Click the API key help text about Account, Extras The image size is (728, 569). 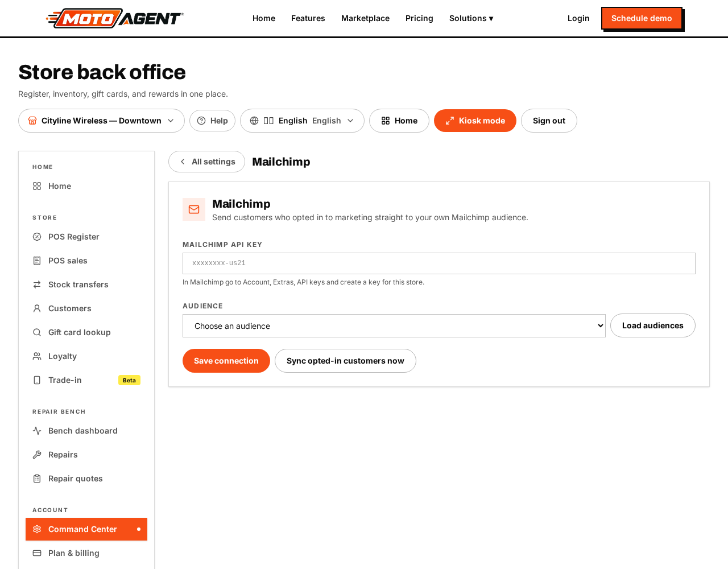pos(303,282)
